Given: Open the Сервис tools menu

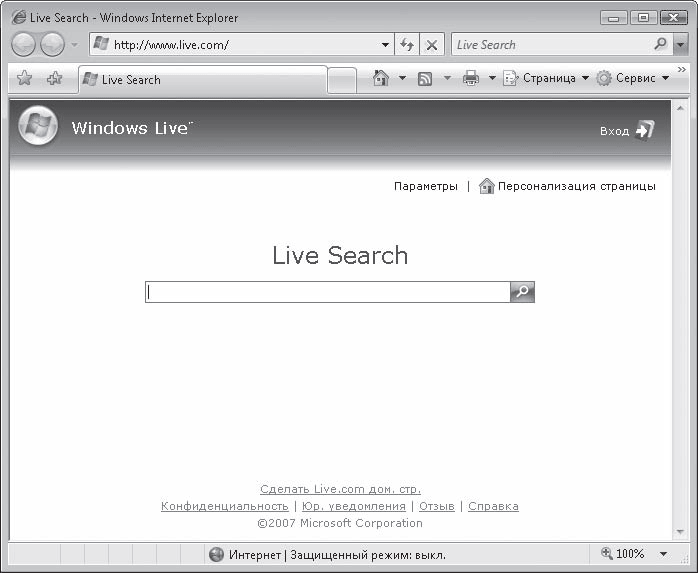Looking at the screenshot, I should point(633,79).
